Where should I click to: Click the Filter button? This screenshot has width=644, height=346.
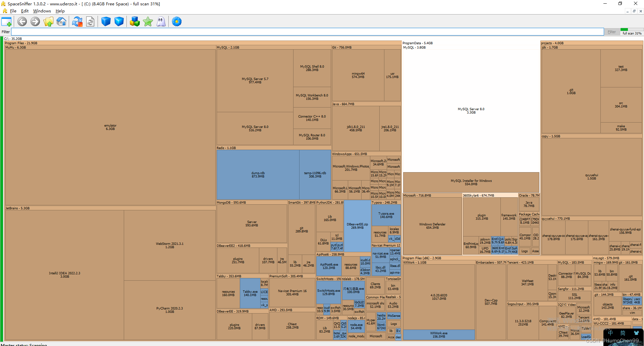612,32
